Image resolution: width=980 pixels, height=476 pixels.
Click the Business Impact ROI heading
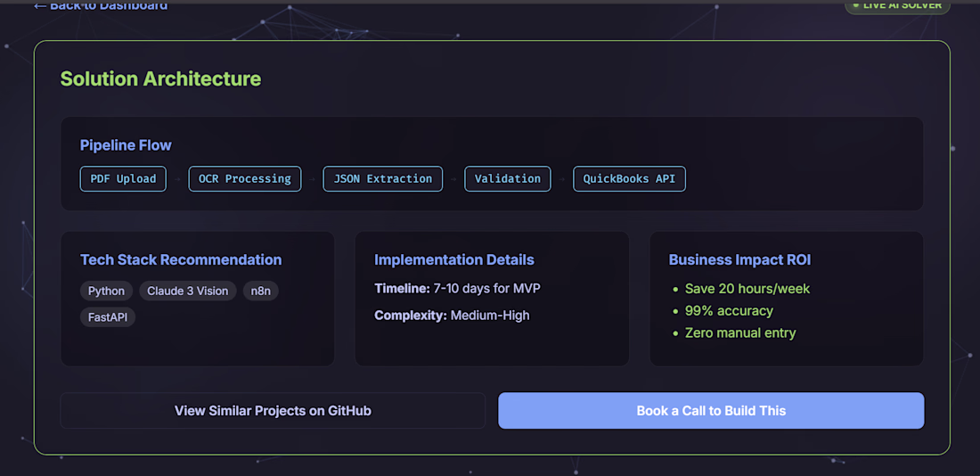[740, 259]
